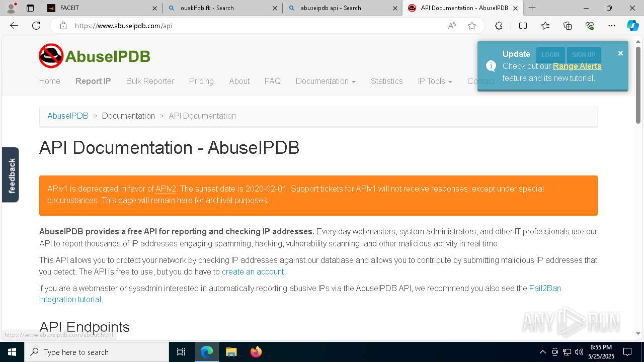Image resolution: width=644 pixels, height=362 pixels.
Task: Click the AbuseIPDB breadcrumb link
Action: [68, 116]
